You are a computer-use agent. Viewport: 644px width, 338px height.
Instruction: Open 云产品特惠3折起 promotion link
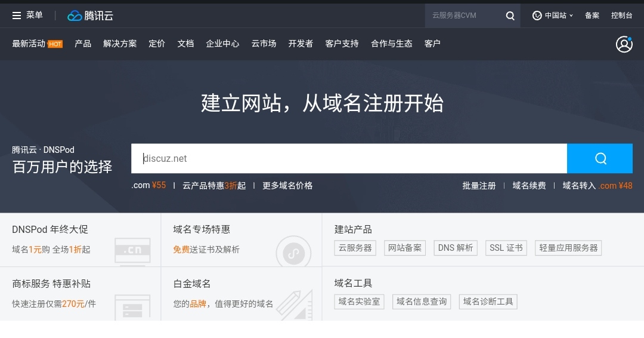214,186
